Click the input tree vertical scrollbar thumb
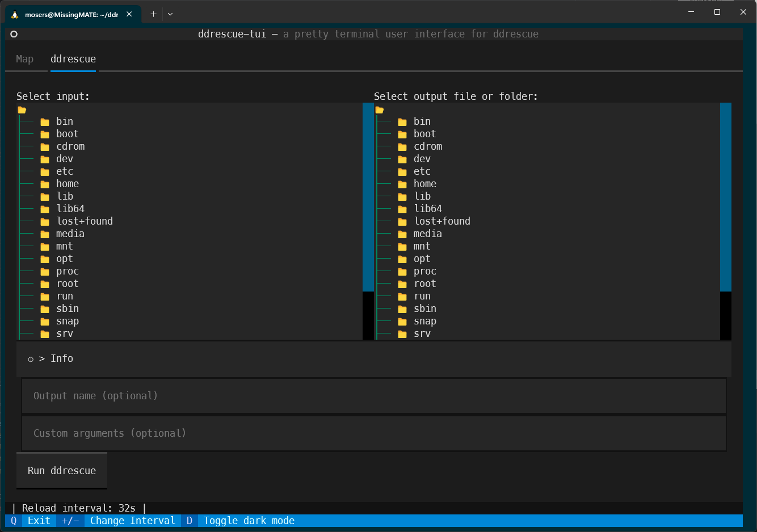 pyautogui.click(x=368, y=197)
